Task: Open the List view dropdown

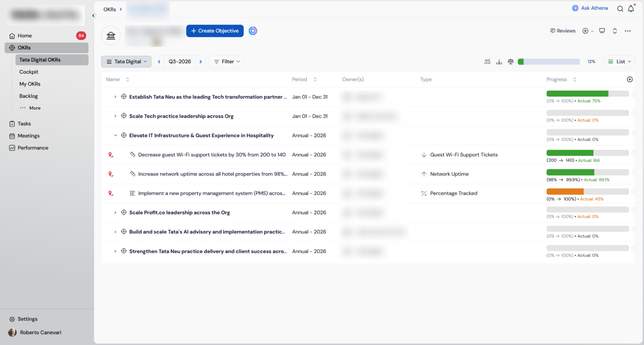Action: (x=619, y=62)
